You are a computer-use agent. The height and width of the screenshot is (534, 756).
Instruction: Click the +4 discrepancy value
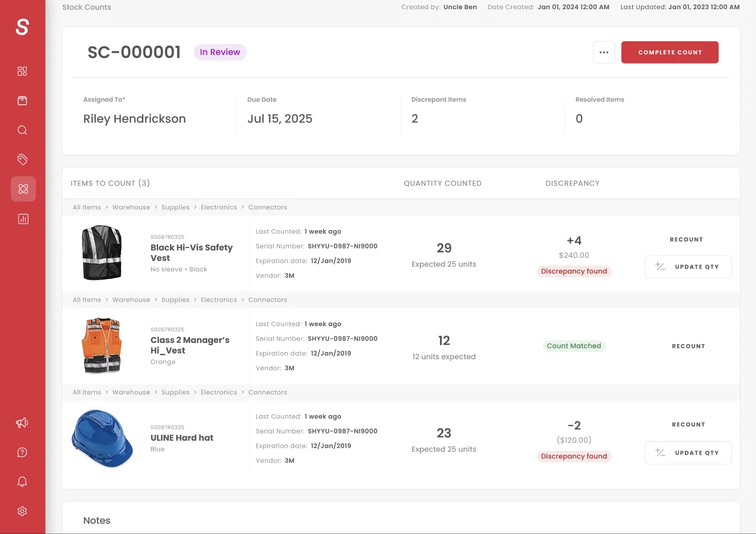click(x=574, y=240)
